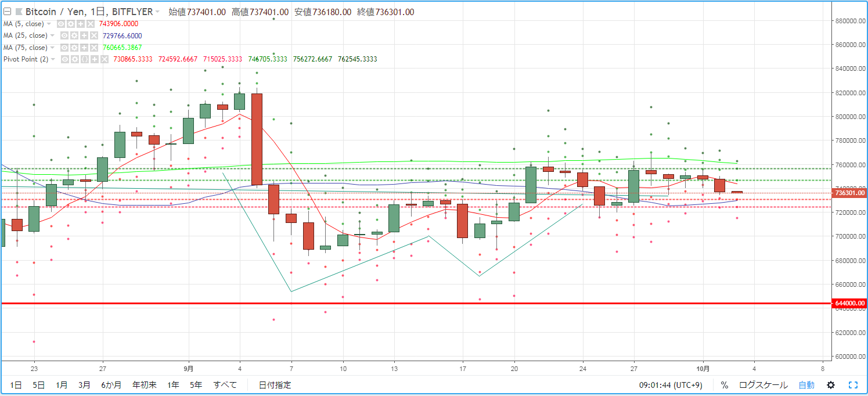Open MA (5, close) dropdown arrow
Image resolution: width=868 pixels, height=396 pixels.
(49, 24)
